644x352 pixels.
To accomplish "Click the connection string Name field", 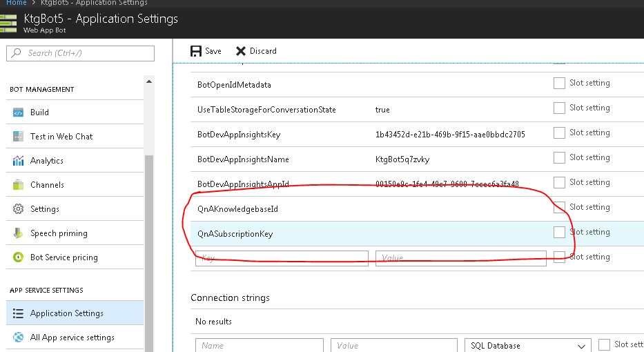I will (259, 345).
